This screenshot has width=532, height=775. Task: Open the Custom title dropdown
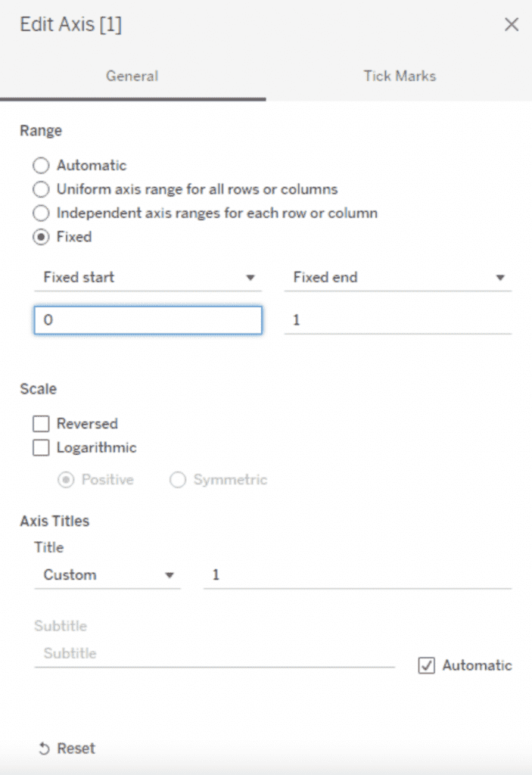(107, 575)
